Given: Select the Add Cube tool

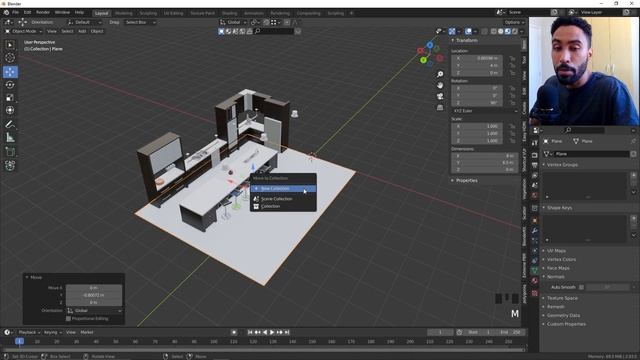Looking at the screenshot, I should [x=10, y=151].
